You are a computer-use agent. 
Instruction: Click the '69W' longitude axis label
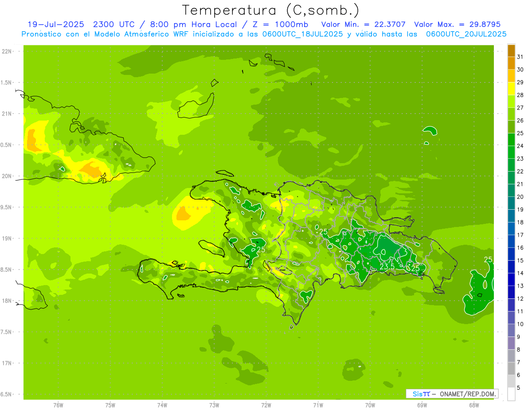(x=422, y=405)
